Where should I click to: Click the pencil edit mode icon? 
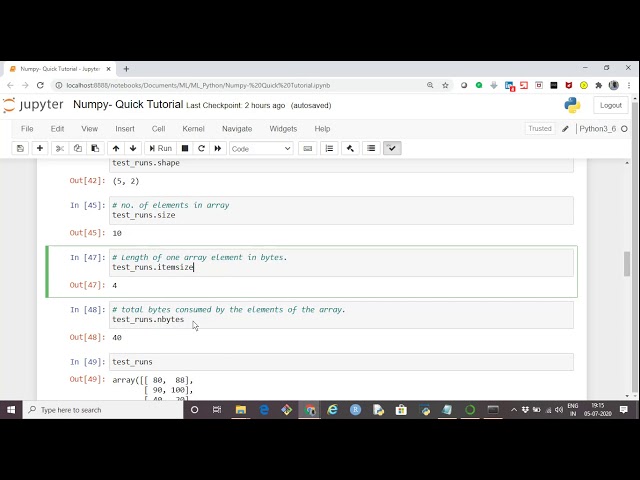tap(565, 129)
